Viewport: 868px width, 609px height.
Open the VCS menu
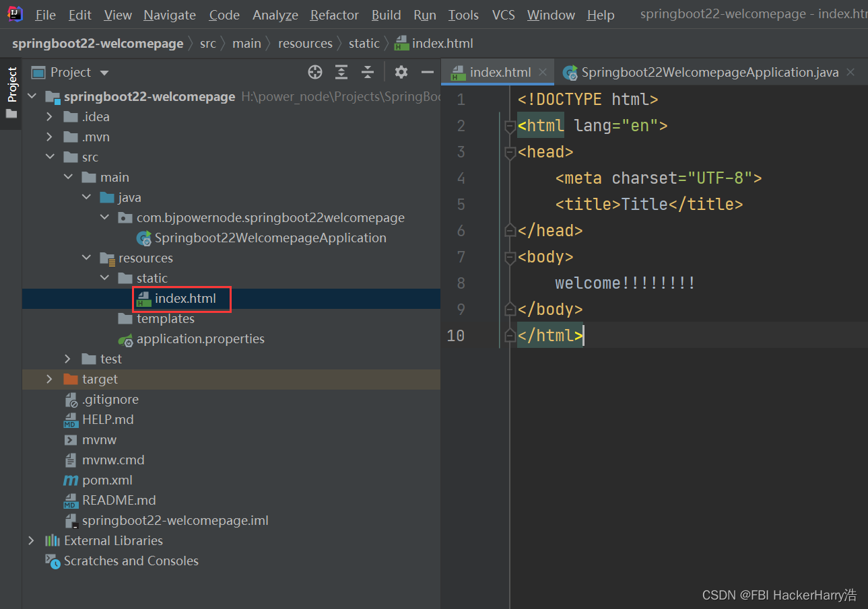[504, 15]
